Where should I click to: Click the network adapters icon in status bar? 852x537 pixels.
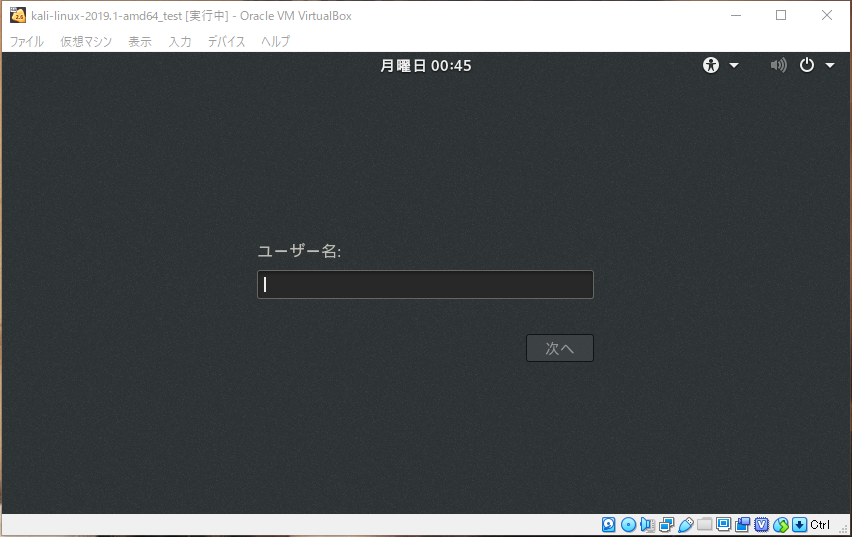pyautogui.click(x=666, y=524)
